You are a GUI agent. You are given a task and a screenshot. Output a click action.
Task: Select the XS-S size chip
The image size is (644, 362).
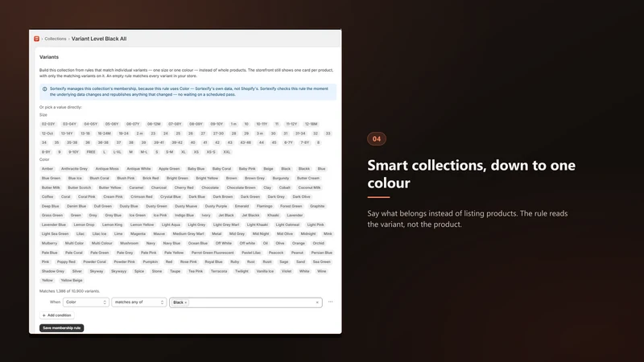coord(211,152)
